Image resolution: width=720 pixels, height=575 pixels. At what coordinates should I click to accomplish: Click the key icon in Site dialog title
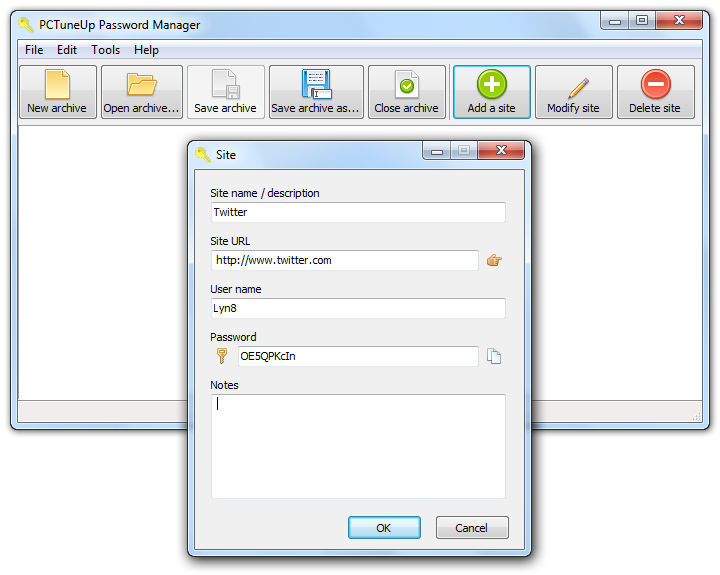[203, 154]
